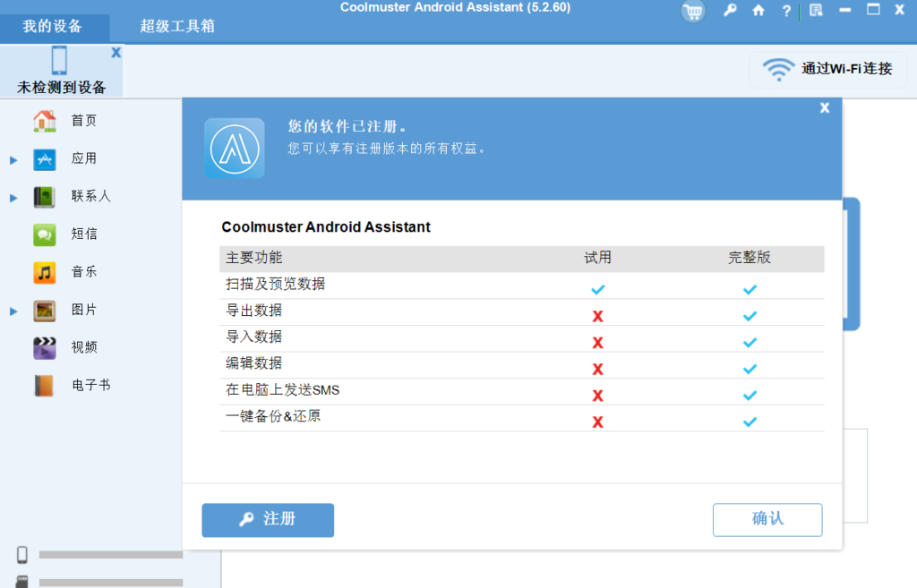Click the 注册 register button
Image resolution: width=917 pixels, height=588 pixels.
268,520
